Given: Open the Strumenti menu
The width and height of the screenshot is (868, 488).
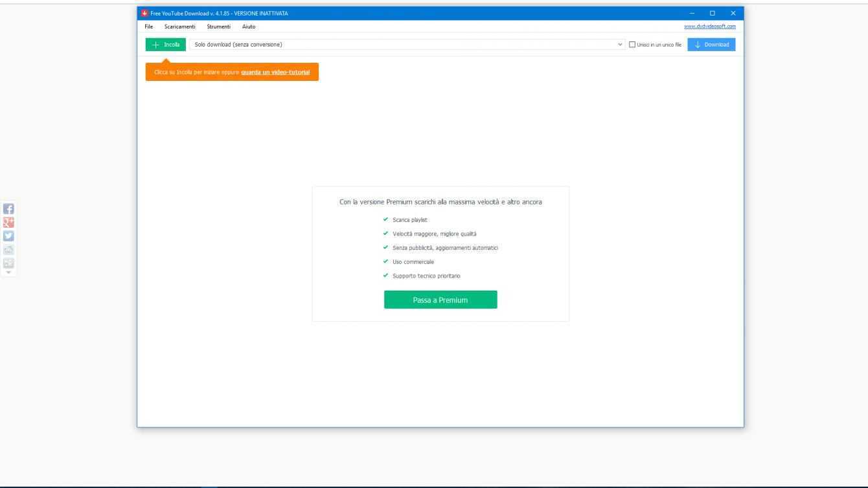Looking at the screenshot, I should point(218,27).
